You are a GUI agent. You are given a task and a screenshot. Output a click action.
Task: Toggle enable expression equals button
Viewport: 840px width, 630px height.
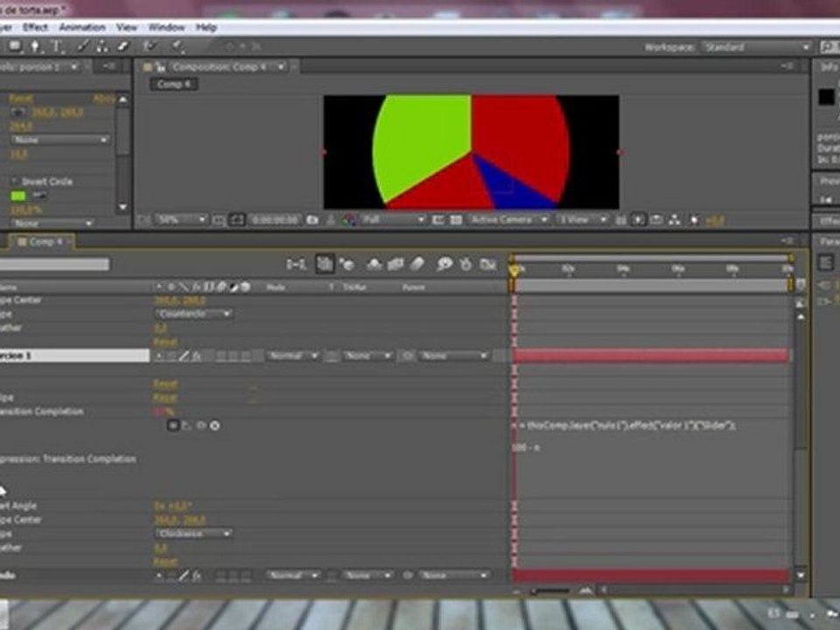click(x=172, y=425)
